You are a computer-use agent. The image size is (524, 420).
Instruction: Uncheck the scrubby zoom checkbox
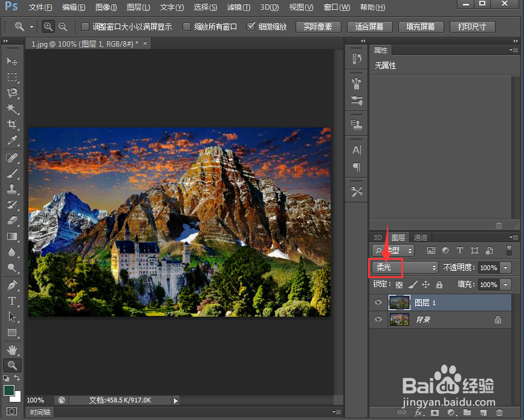tap(251, 26)
